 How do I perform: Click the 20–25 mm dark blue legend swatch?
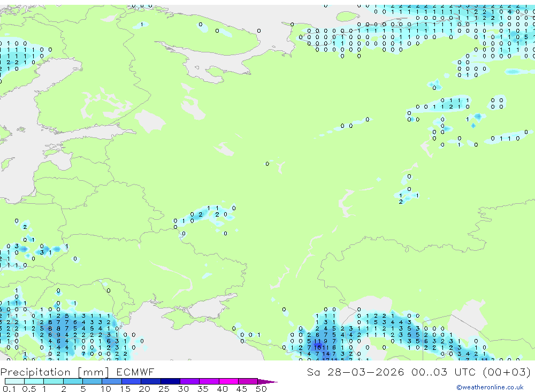pos(150,381)
